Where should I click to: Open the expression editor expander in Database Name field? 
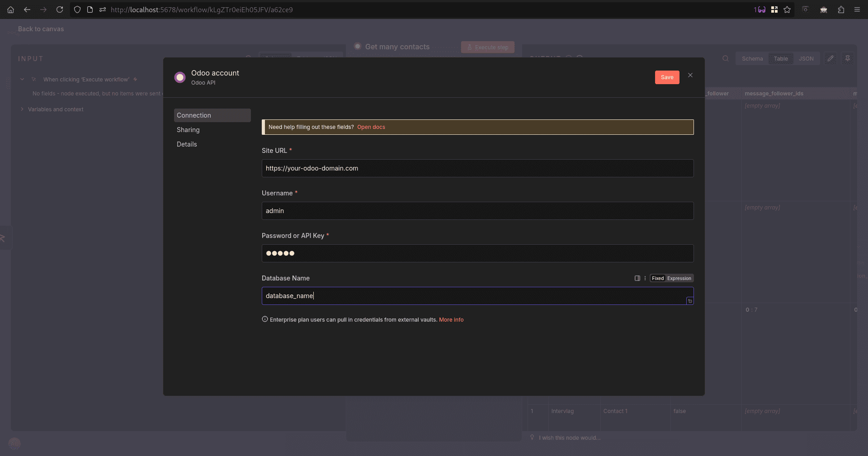tap(690, 300)
